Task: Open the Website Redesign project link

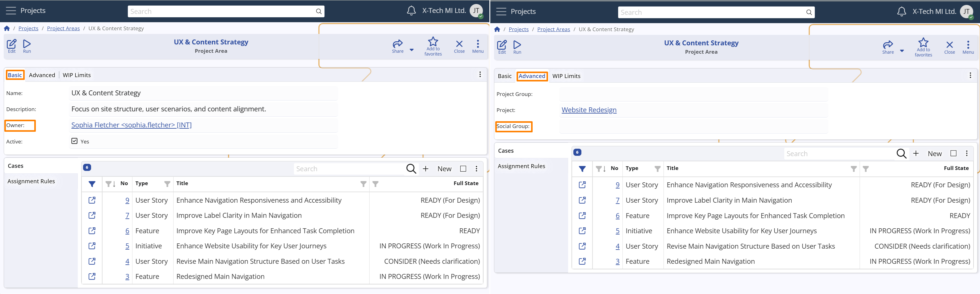Action: pos(589,110)
